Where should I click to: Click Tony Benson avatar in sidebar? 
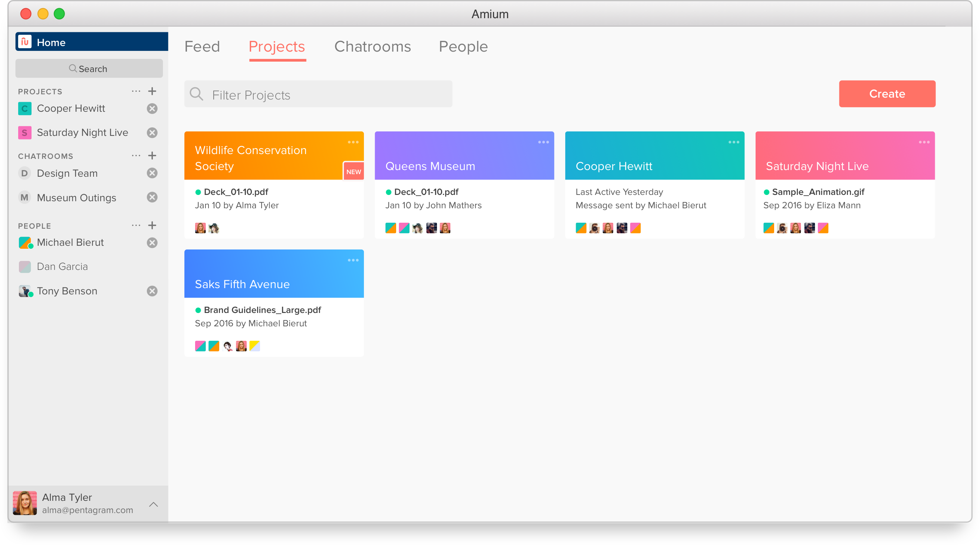coord(26,291)
